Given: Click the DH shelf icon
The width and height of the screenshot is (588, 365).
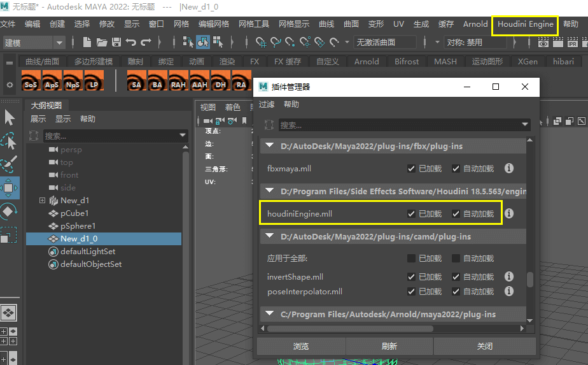Looking at the screenshot, I should click(220, 80).
